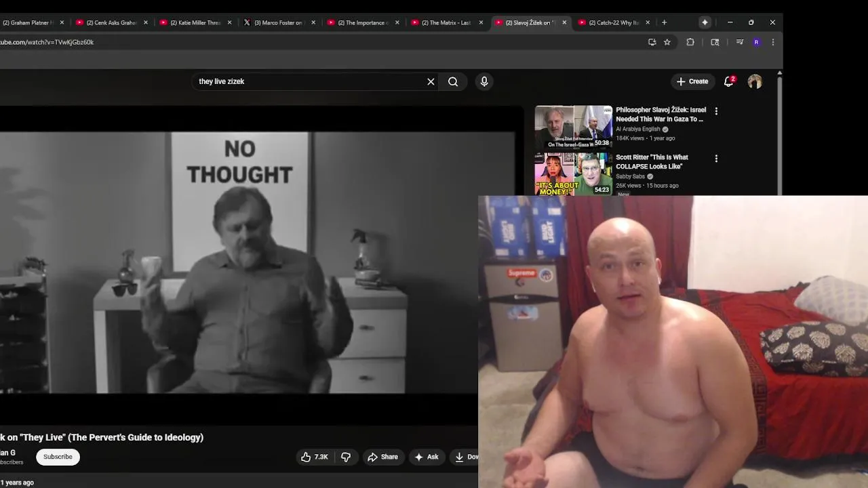
Task: Close the Catch-22 tab
Action: 648,22
